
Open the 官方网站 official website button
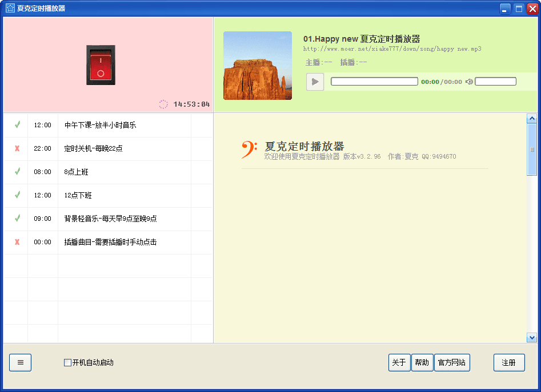pyautogui.click(x=452, y=362)
